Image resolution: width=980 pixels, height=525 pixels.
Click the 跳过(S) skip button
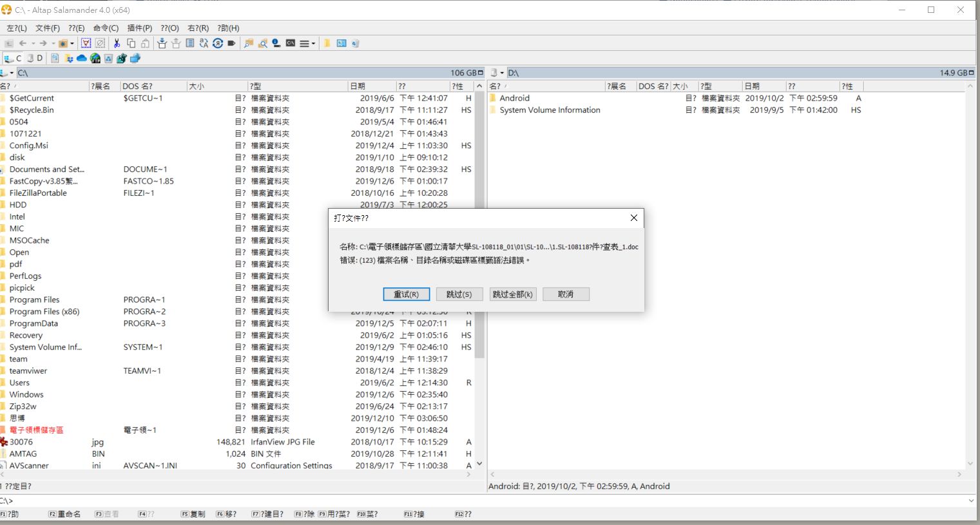tap(459, 294)
